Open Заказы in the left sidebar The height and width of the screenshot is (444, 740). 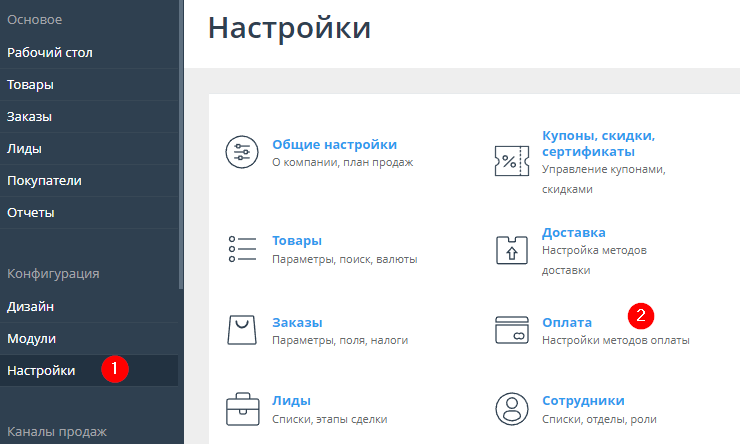[29, 116]
